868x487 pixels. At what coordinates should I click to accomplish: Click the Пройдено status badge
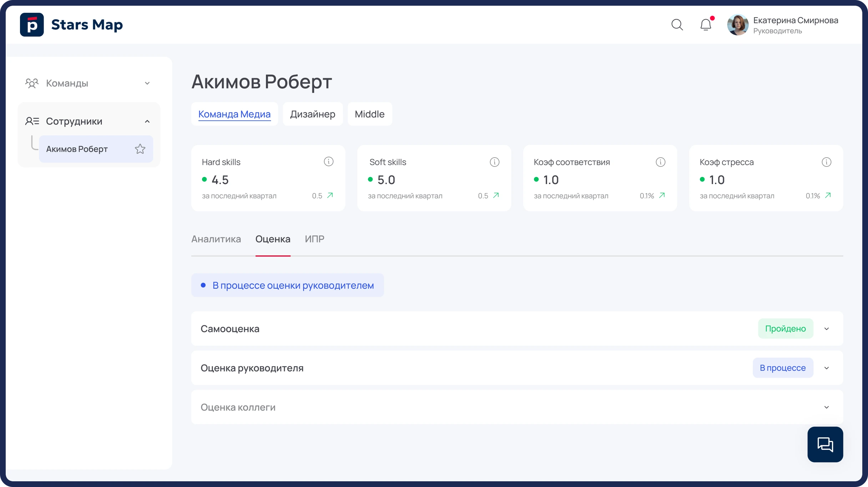click(786, 329)
